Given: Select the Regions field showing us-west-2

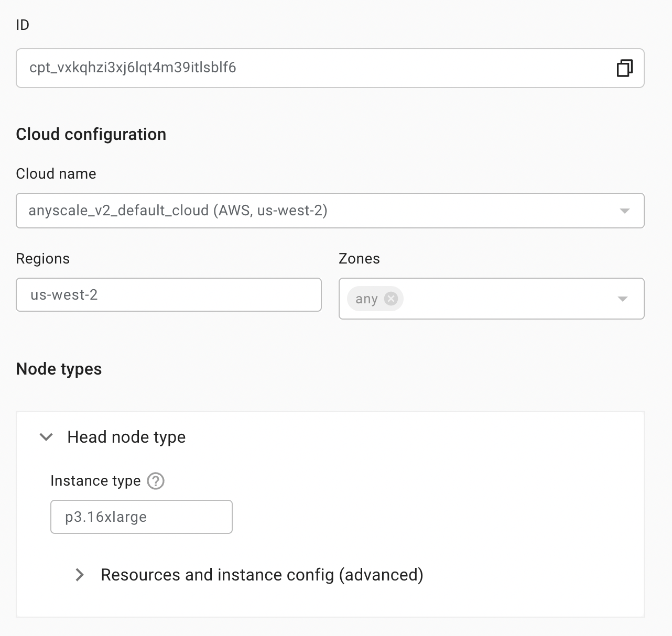Looking at the screenshot, I should [168, 294].
